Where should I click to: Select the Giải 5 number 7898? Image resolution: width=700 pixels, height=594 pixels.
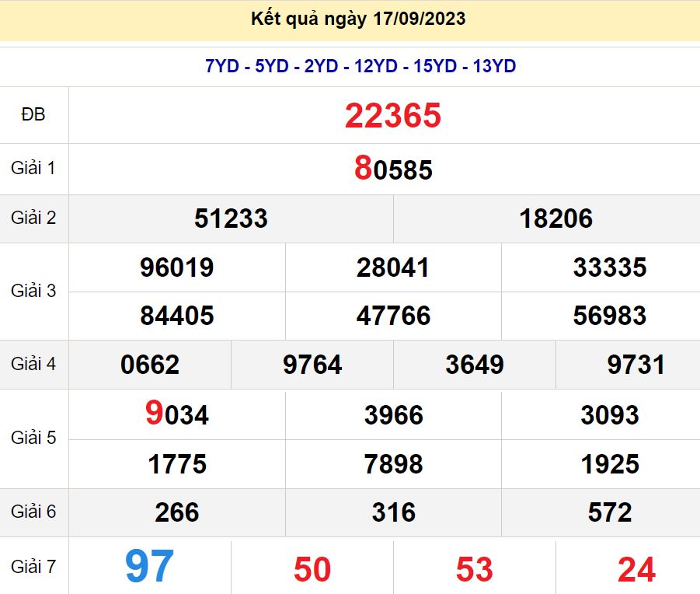pyautogui.click(x=393, y=465)
